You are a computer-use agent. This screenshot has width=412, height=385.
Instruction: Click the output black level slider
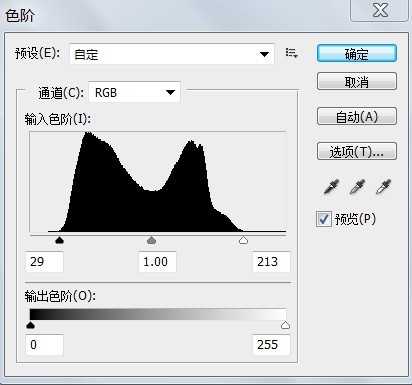pyautogui.click(x=30, y=325)
